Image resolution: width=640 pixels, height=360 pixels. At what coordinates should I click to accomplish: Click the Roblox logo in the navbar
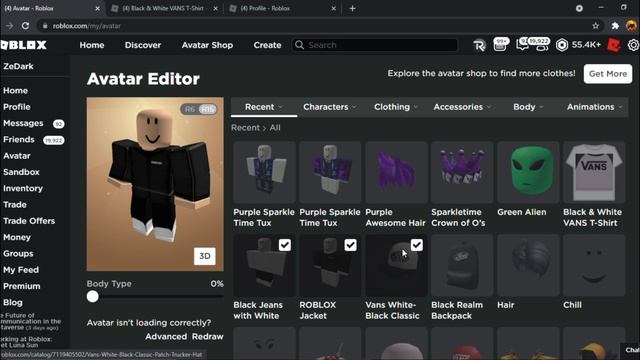pyautogui.click(x=24, y=45)
